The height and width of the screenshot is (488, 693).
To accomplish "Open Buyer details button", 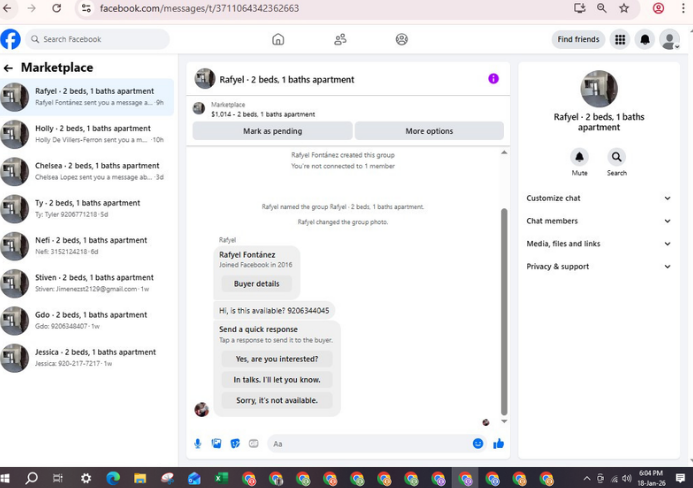I will (x=256, y=284).
